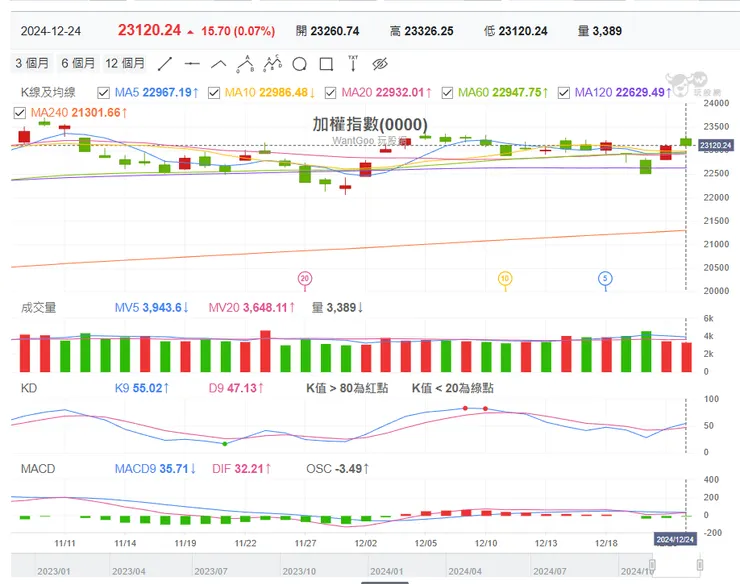Click the K9 55.02 indicator value
This screenshot has height=584, width=740.
(142, 388)
